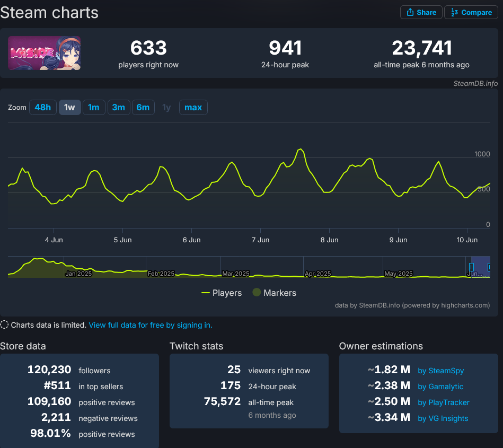
Task: Select the 6m zoom range
Action: (x=143, y=107)
